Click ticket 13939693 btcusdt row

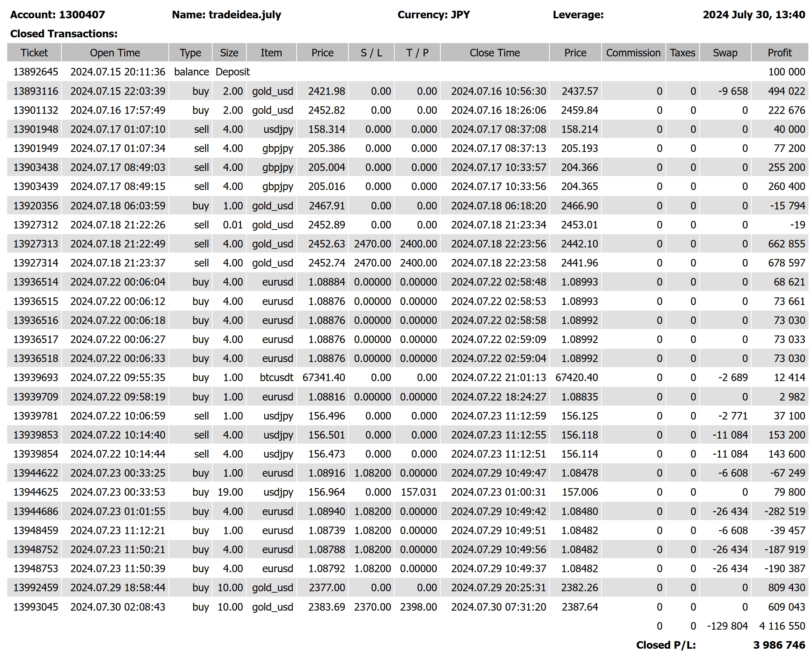36,378
